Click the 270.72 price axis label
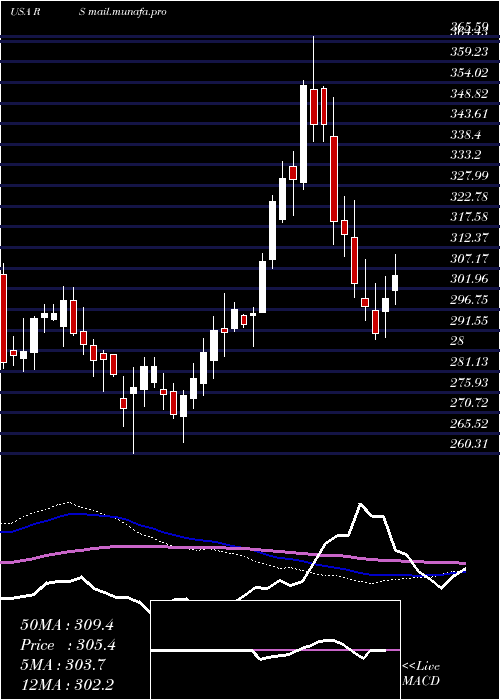The height and width of the screenshot is (700, 500). (469, 403)
